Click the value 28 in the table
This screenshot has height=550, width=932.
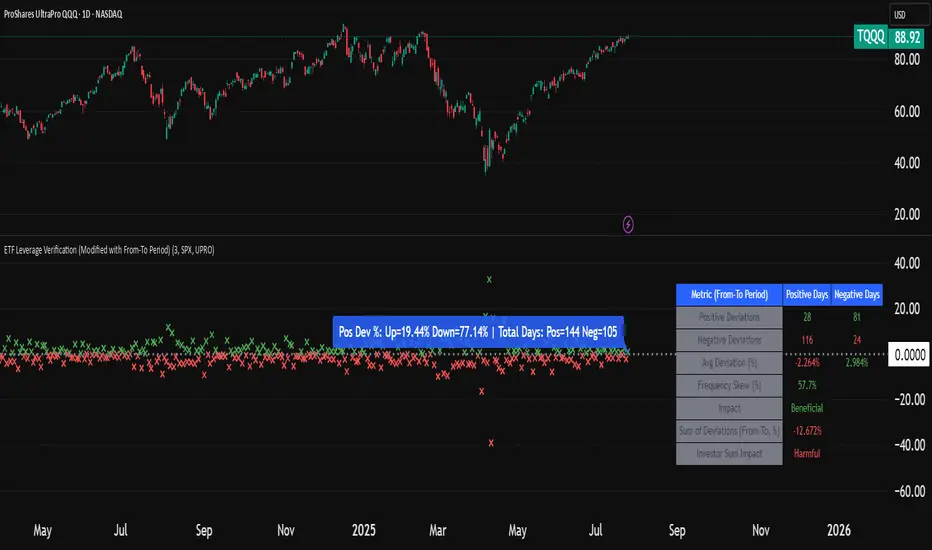807,317
